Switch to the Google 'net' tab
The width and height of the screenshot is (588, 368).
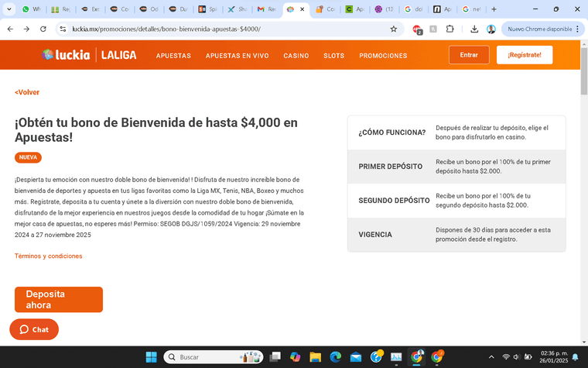coord(472,9)
